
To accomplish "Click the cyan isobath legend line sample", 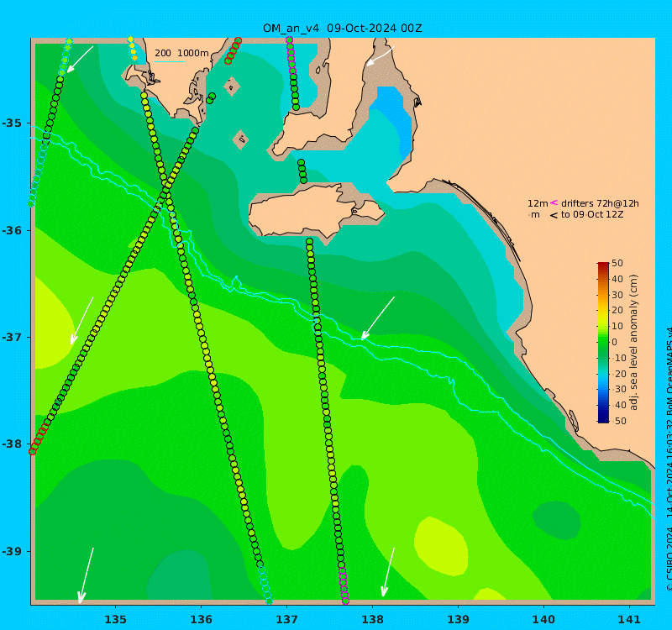I will point(170,62).
